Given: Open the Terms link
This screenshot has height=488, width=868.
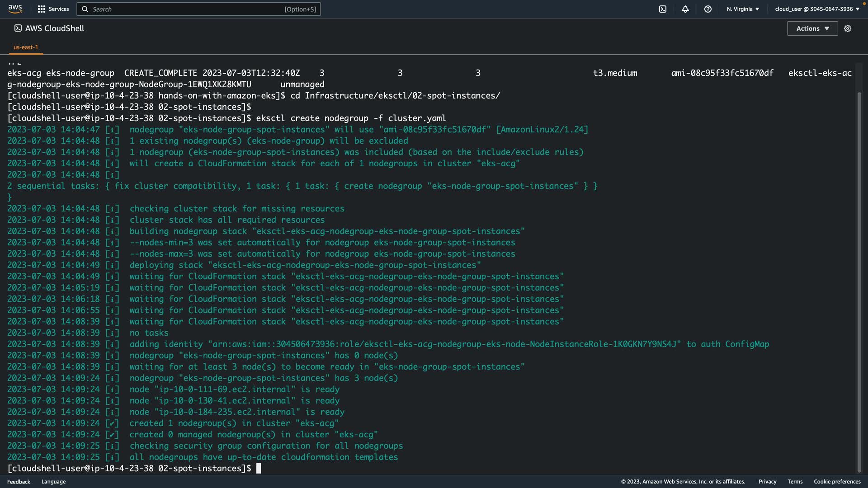Looking at the screenshot, I should (x=795, y=482).
